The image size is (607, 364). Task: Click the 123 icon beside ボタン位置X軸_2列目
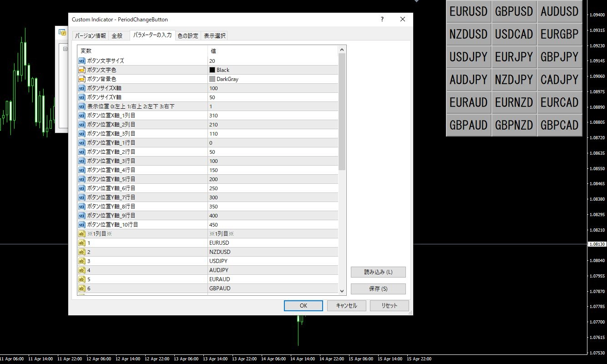click(x=81, y=124)
